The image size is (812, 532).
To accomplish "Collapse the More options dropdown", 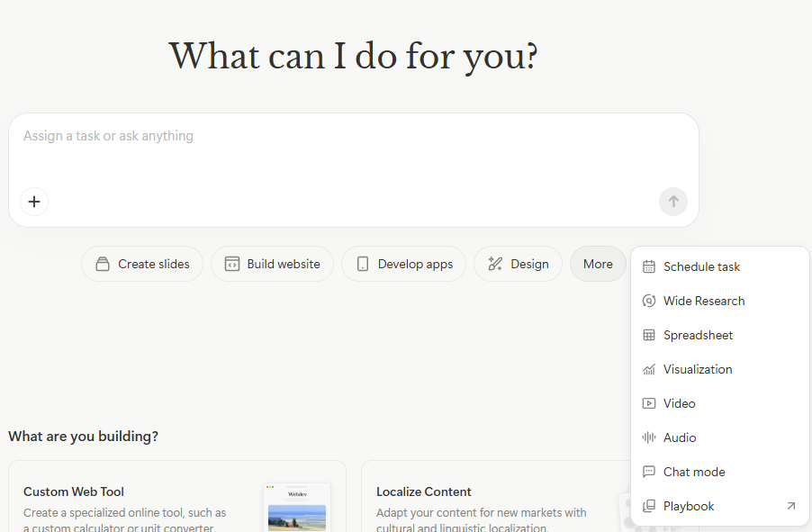I will click(598, 264).
